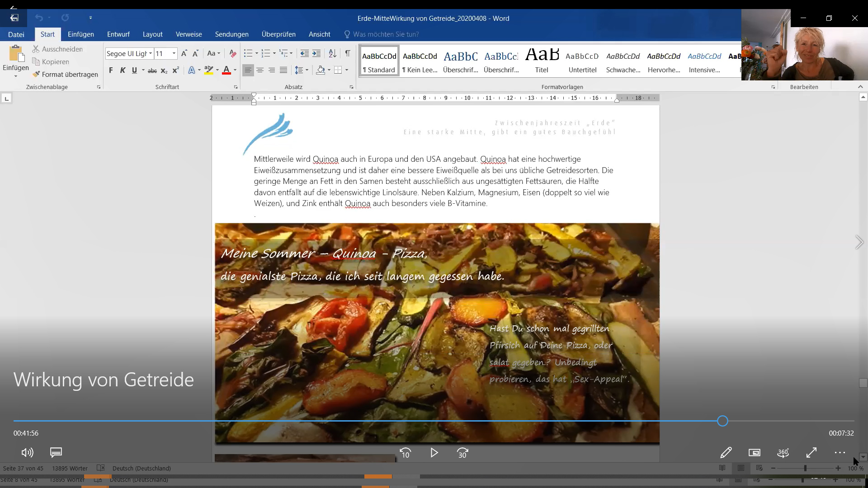Skip back 10 seconds
This screenshot has width=868, height=488.
406,453
